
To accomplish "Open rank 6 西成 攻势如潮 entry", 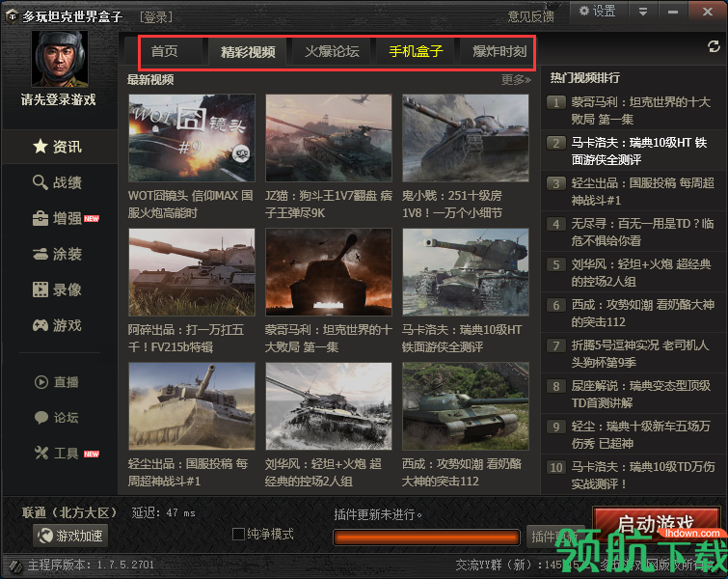I will [633, 314].
